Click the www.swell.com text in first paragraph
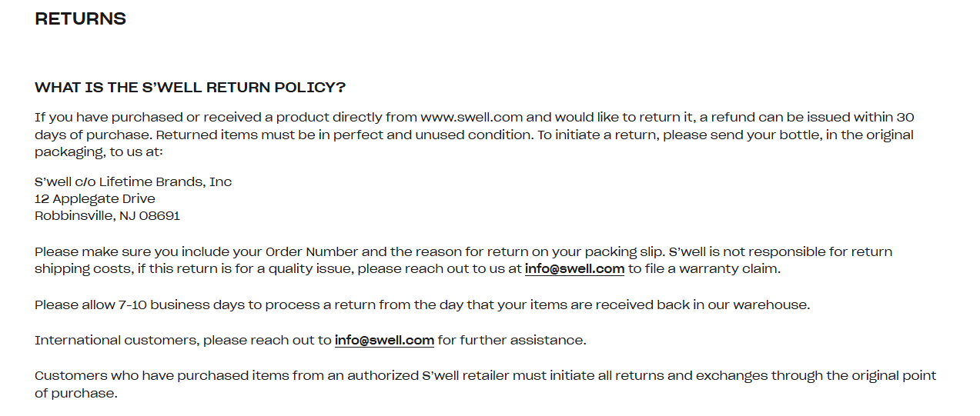 pyautogui.click(x=471, y=118)
